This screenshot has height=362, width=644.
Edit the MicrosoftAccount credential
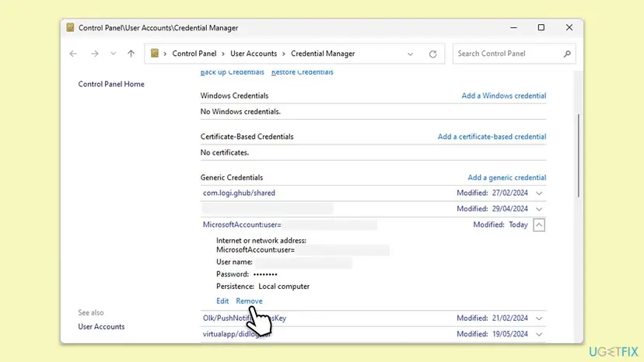[222, 301]
